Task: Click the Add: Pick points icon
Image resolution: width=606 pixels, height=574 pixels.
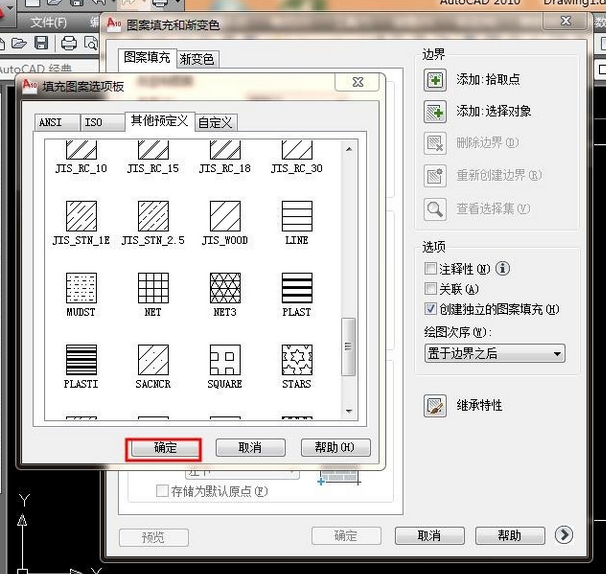Action: [x=435, y=80]
